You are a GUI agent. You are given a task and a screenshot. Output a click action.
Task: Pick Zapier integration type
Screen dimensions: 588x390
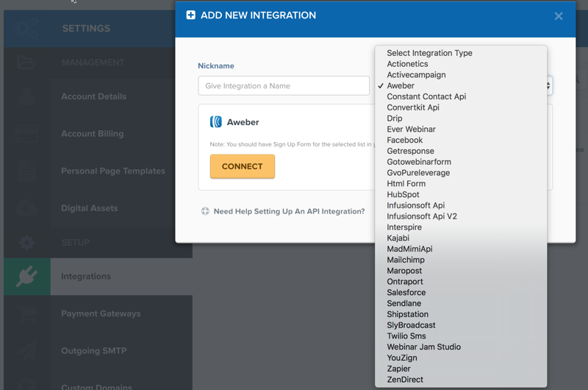point(461,369)
